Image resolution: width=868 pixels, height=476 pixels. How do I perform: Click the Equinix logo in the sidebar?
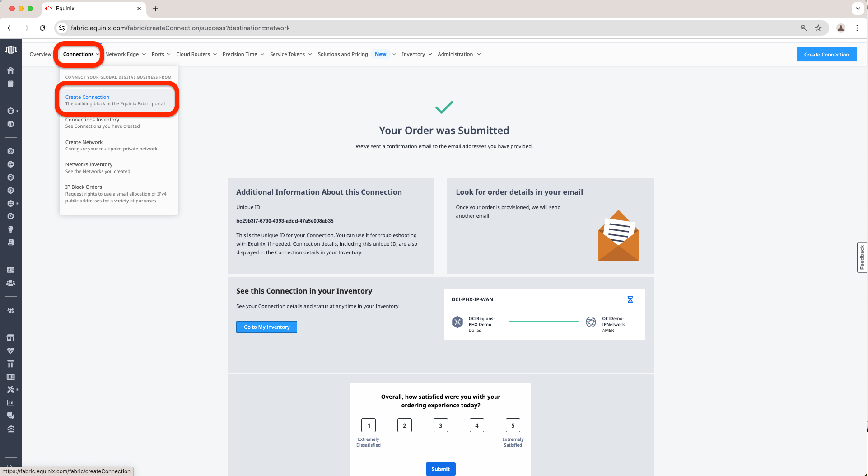pyautogui.click(x=11, y=49)
